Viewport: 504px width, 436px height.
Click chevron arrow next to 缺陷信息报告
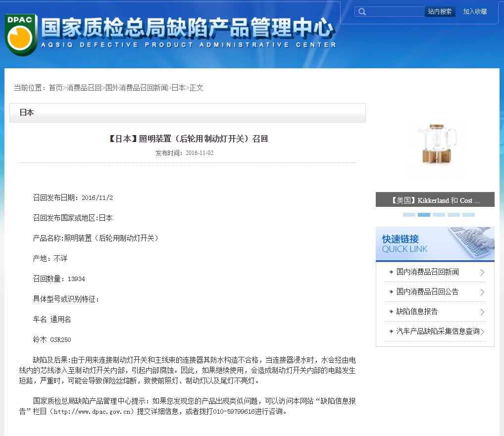(482, 312)
